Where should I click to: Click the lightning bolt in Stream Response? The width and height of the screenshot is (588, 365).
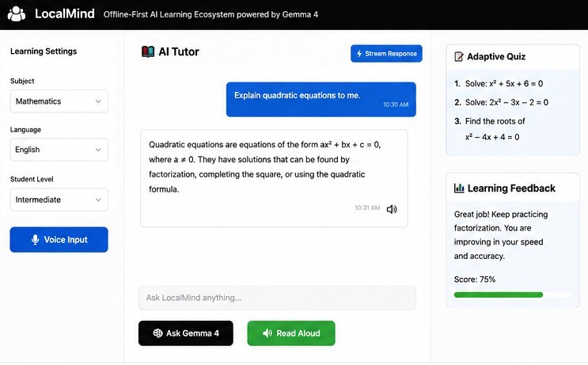[x=359, y=54]
